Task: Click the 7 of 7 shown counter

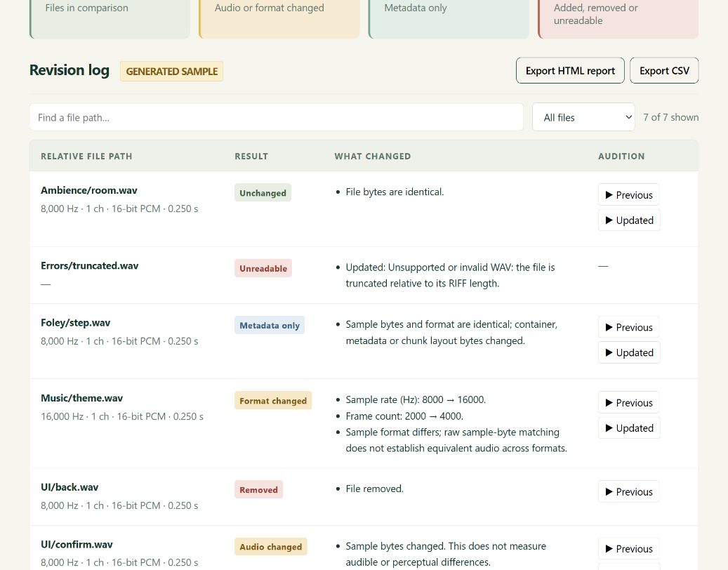Action: tap(670, 117)
